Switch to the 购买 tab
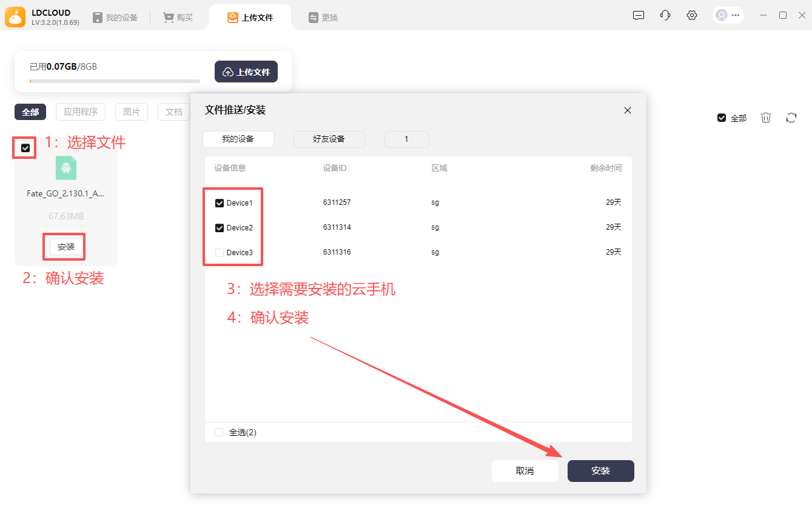812x508 pixels. pyautogui.click(x=178, y=18)
